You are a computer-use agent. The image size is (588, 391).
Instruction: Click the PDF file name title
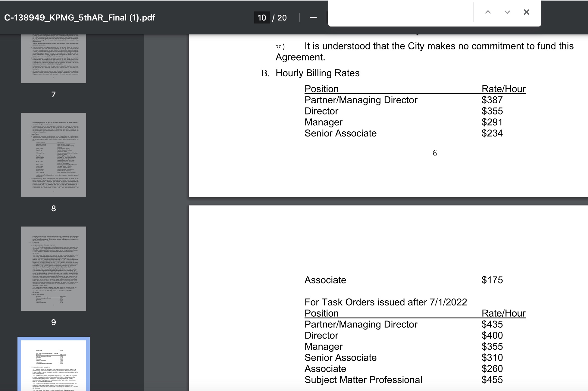tap(80, 18)
